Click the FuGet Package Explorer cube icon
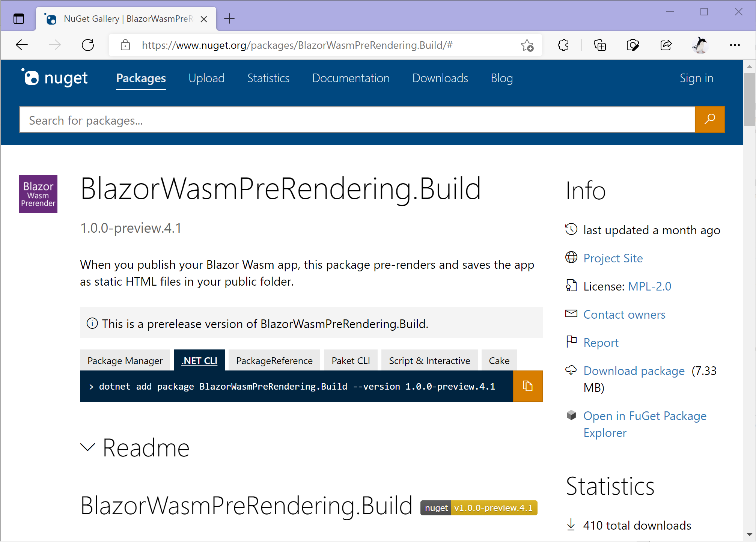The width and height of the screenshot is (756, 542). [x=571, y=415]
